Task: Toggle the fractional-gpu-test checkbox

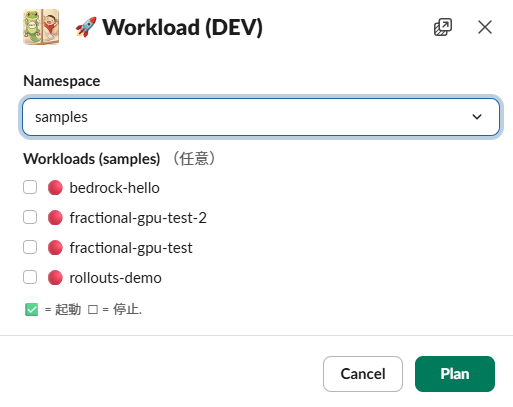Action: 30,247
